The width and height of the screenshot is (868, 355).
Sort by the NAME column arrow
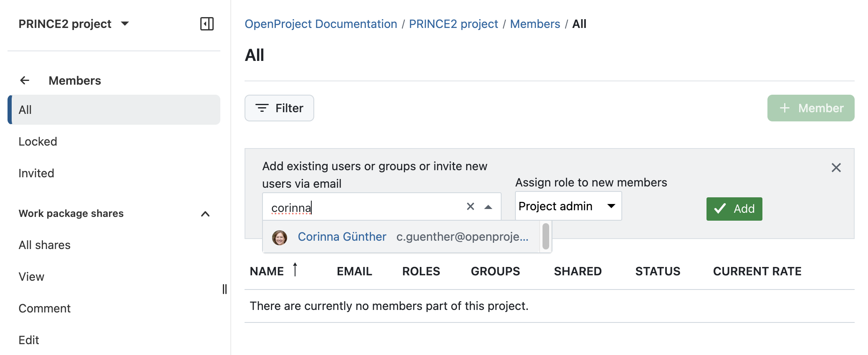click(x=295, y=270)
